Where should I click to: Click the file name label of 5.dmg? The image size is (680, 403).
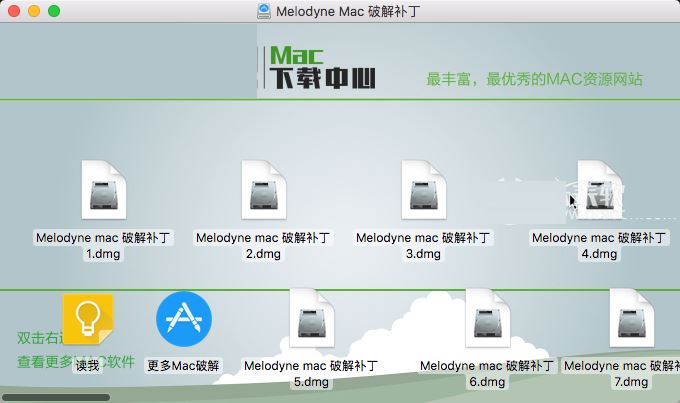point(311,374)
